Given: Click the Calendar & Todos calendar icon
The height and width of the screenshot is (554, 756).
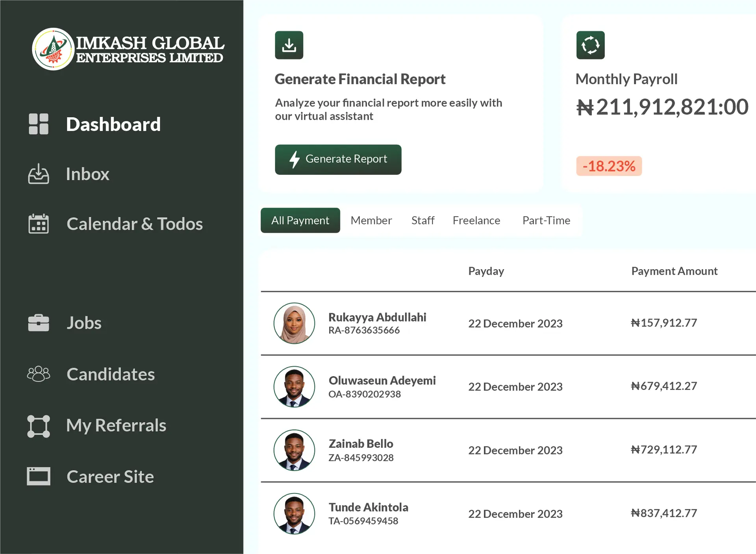Looking at the screenshot, I should [39, 223].
